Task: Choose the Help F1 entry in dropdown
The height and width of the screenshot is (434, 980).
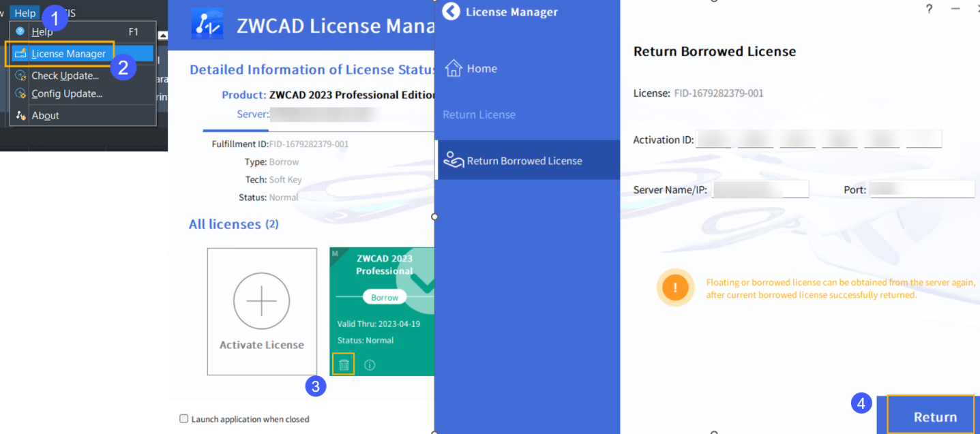Action: (x=83, y=32)
